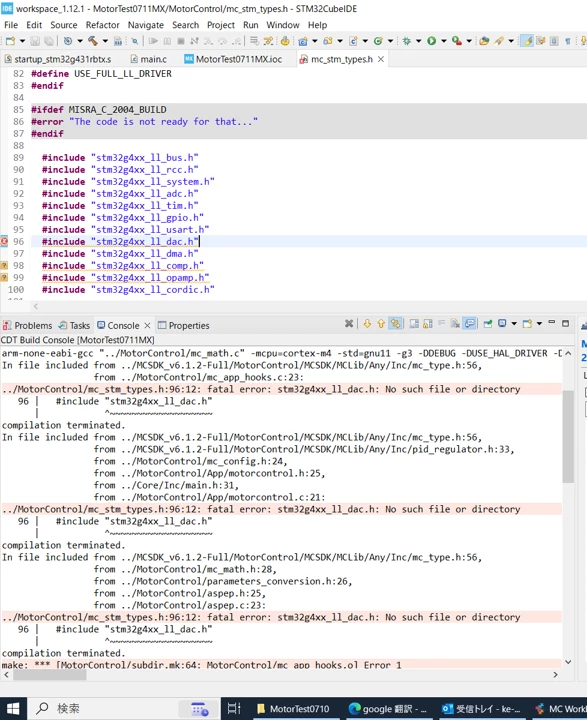This screenshot has height=720, width=587.
Task: Click the Pin Console icon
Action: pos(488,324)
